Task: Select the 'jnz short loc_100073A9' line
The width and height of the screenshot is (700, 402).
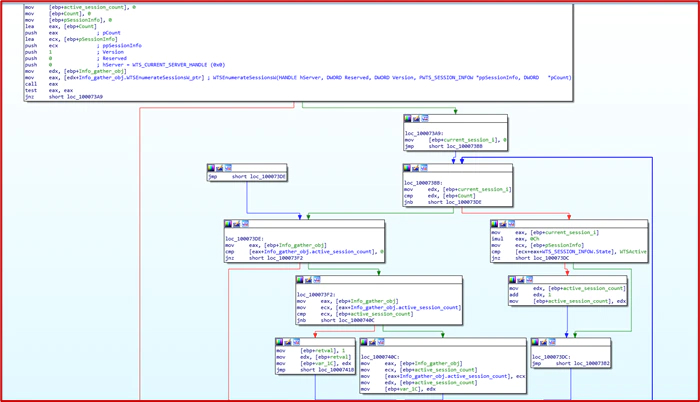Action: [64, 97]
